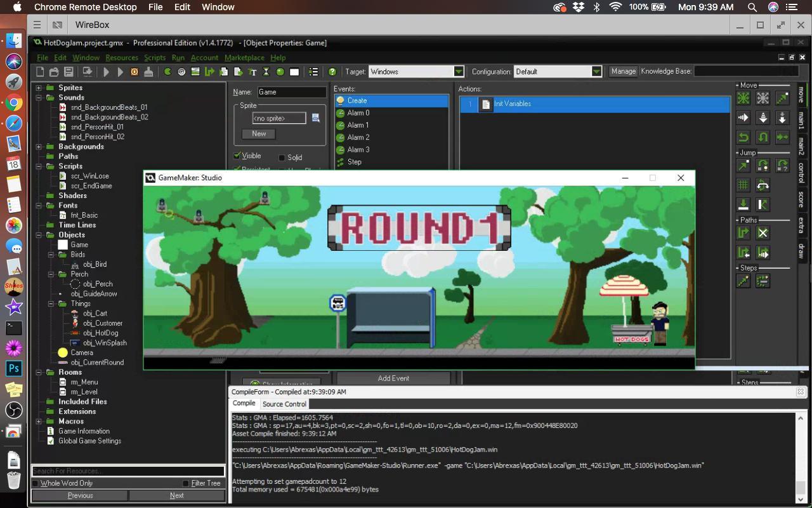812x508 pixels.
Task: Switch to the Source Control tab
Action: pos(284,404)
